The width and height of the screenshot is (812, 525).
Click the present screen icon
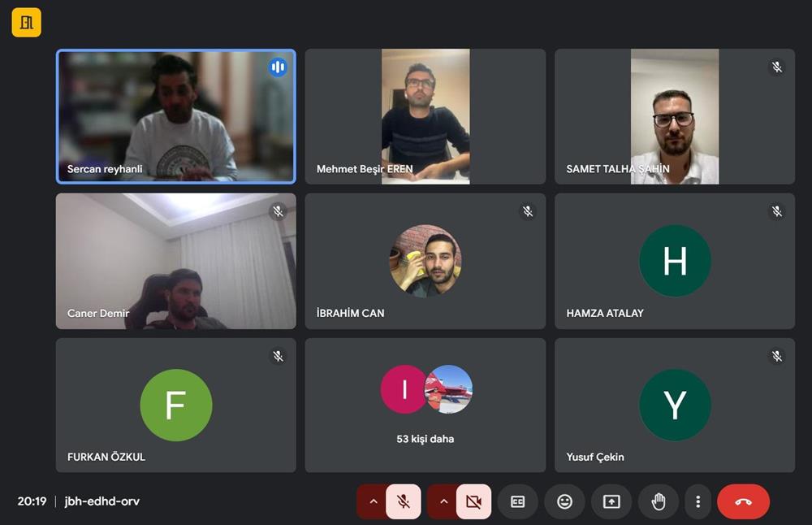(611, 501)
